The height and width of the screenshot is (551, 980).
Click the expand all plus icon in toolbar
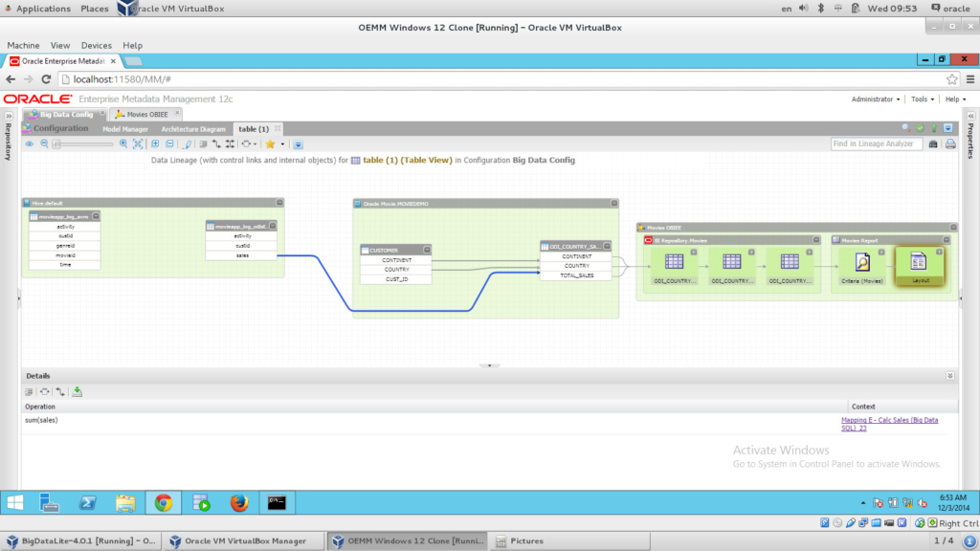[155, 143]
